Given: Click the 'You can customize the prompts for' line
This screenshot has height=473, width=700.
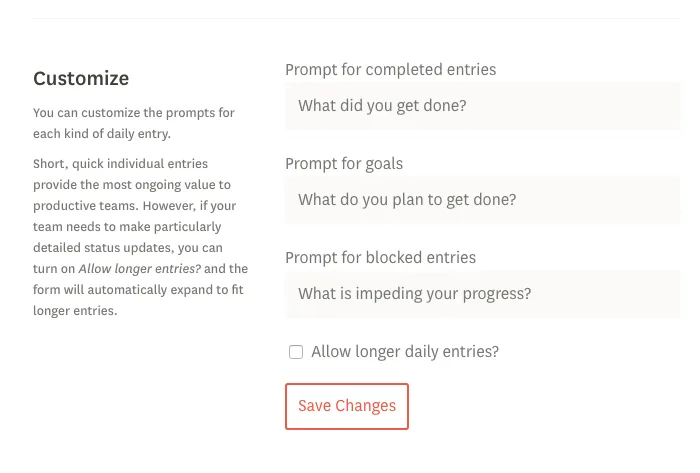Looking at the screenshot, I should point(134,113).
